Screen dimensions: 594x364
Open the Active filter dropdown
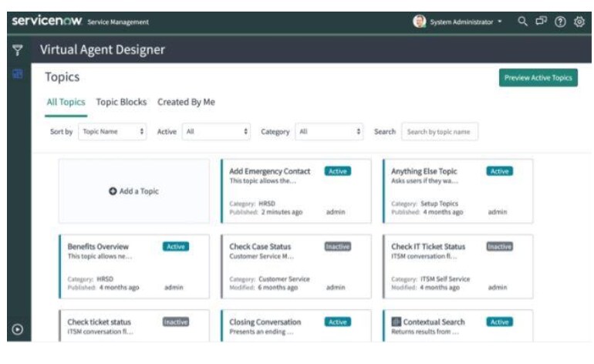click(216, 131)
